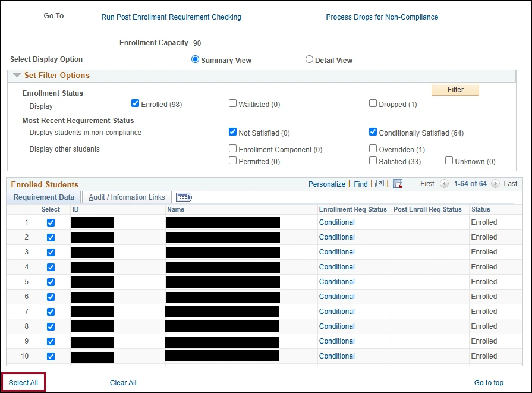Screen dimensions: 532x393
Task: Deselect student row 2 checkbox
Action: pos(51,238)
